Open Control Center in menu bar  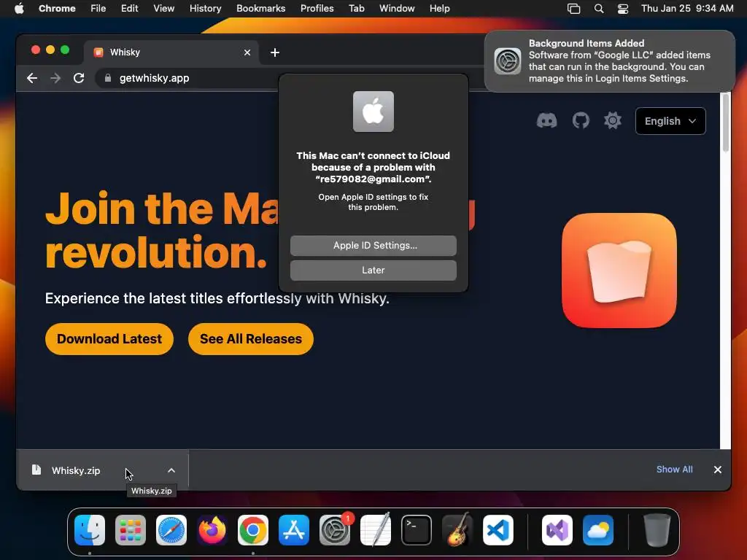coord(623,9)
